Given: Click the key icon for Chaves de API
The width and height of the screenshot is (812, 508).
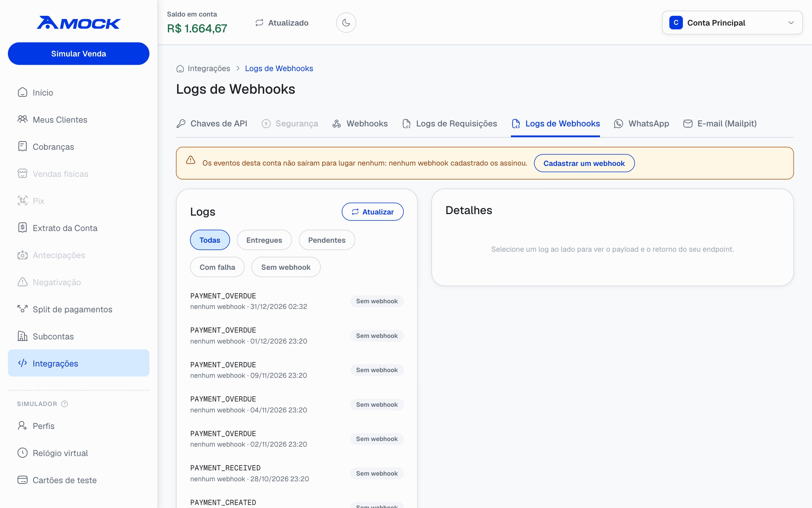Looking at the screenshot, I should [181, 123].
